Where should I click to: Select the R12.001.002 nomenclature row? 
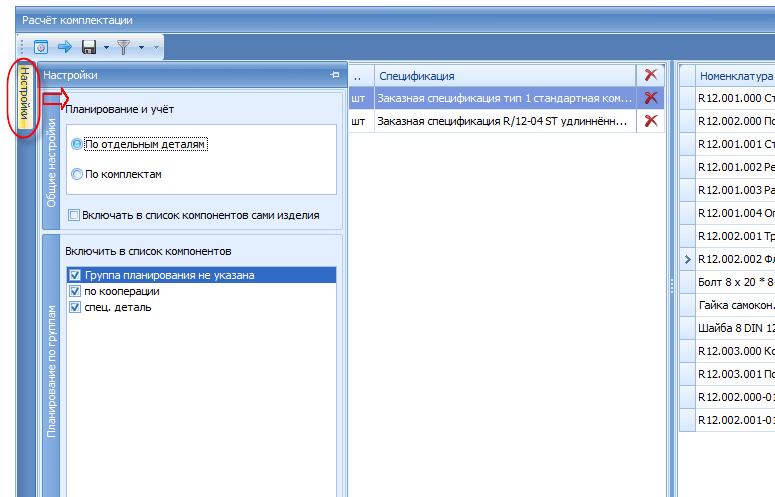point(735,167)
